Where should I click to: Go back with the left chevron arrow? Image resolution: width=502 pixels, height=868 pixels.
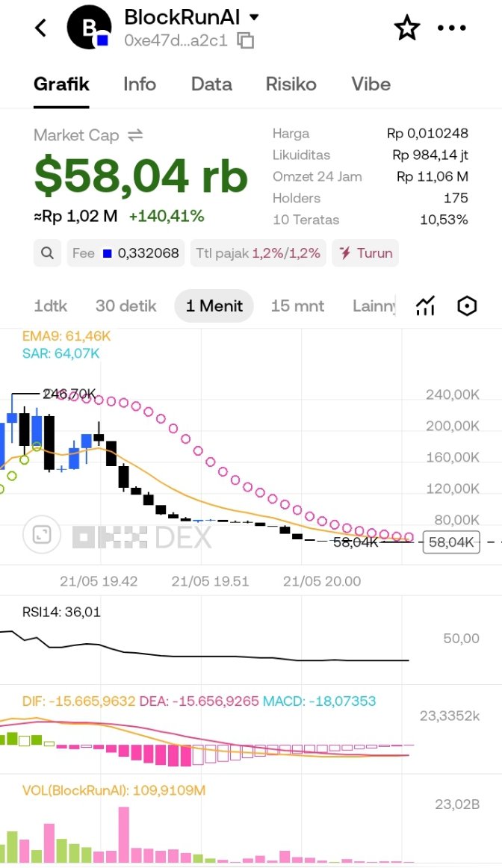coord(41,28)
